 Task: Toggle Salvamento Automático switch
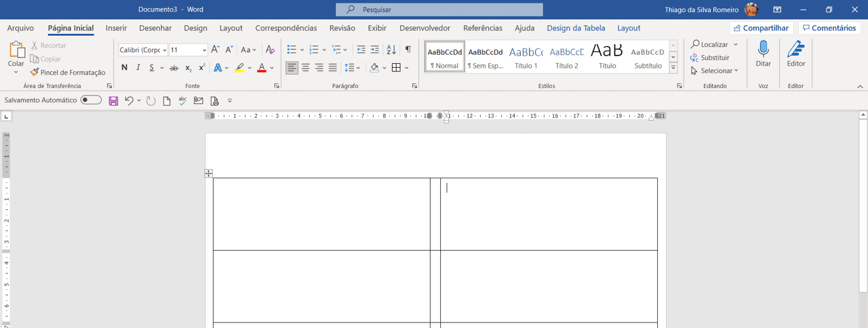[91, 100]
